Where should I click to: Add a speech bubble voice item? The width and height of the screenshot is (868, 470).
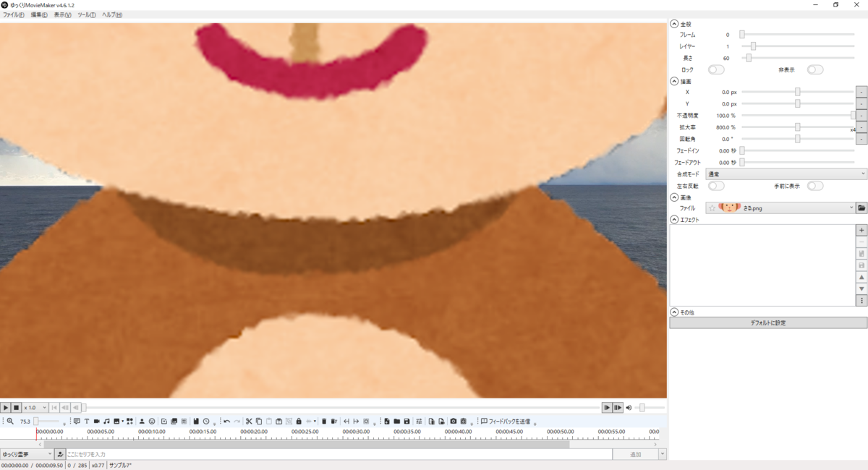point(77,421)
